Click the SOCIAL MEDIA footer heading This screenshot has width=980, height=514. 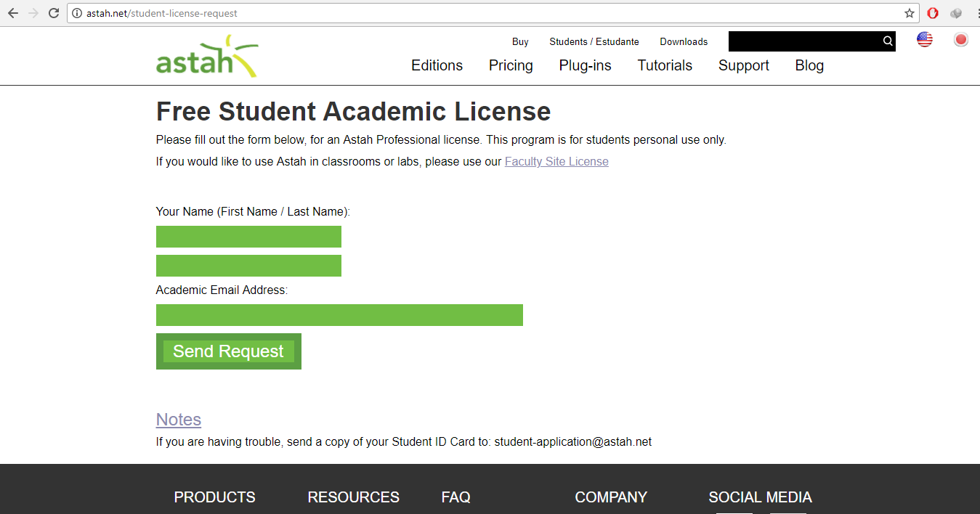point(760,497)
